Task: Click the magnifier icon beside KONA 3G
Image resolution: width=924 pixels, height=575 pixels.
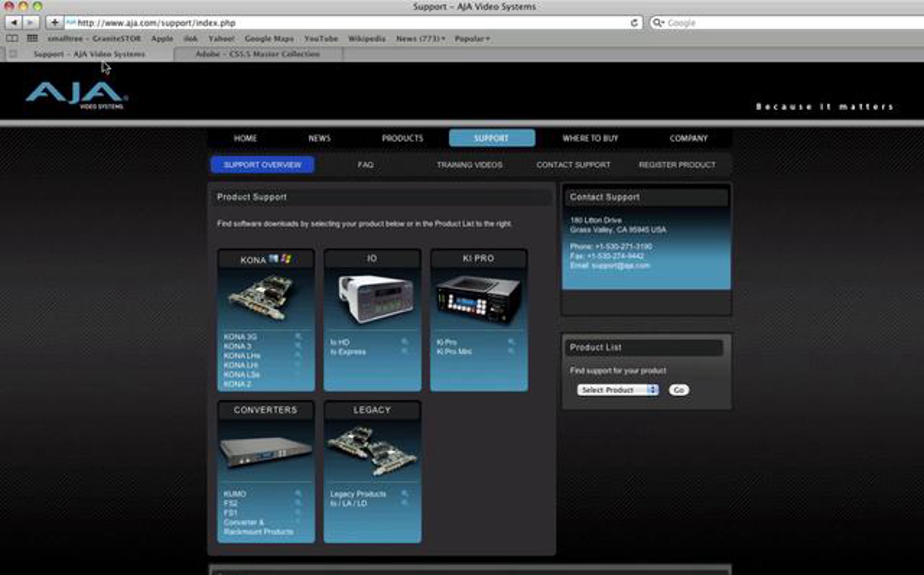Action: 298,336
